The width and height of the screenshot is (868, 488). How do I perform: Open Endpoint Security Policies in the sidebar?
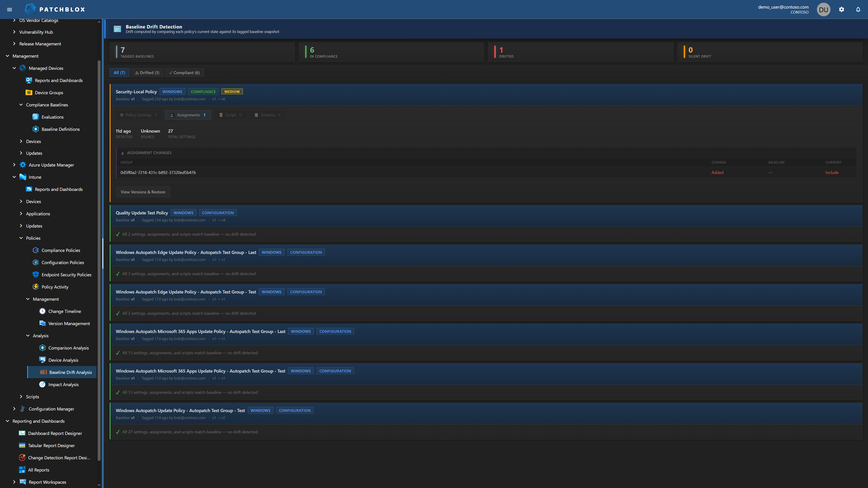(x=66, y=274)
